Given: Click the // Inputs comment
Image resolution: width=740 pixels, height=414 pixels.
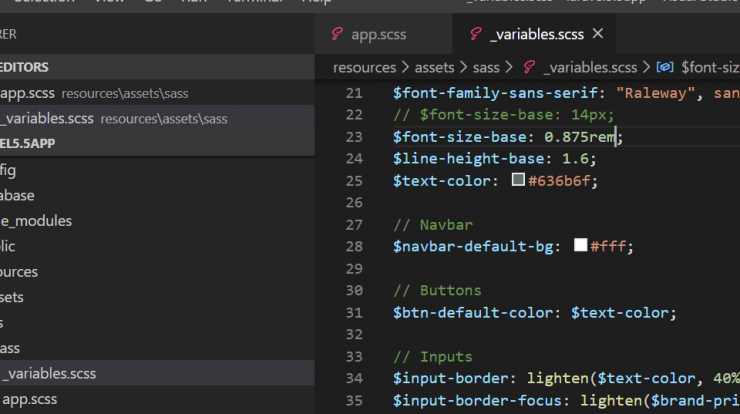Looking at the screenshot, I should tap(433, 356).
